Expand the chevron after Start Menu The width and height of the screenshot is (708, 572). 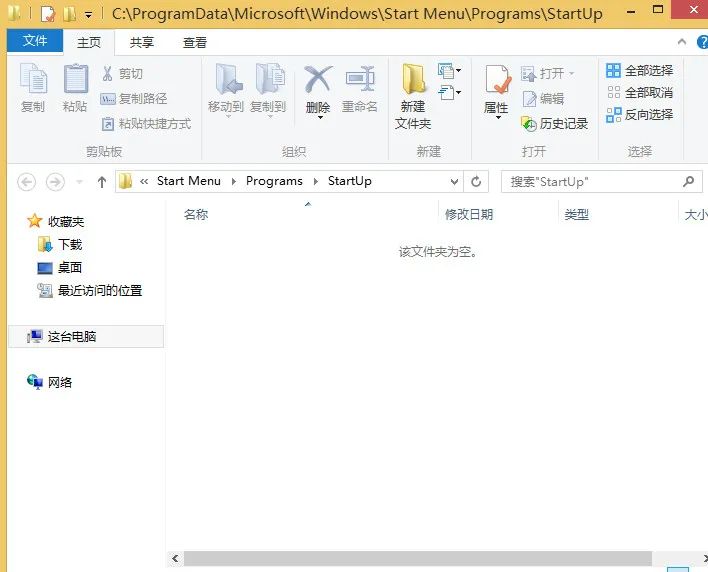coord(233,181)
